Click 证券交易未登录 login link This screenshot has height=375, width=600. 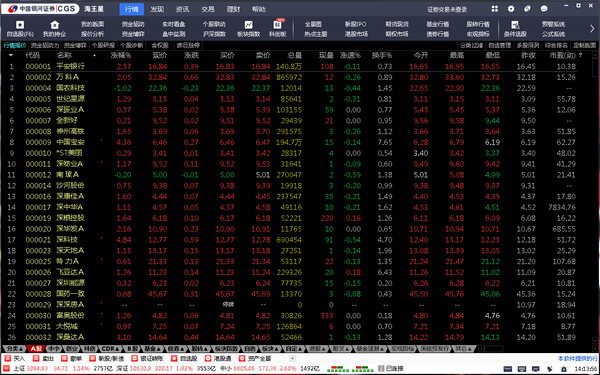(447, 9)
